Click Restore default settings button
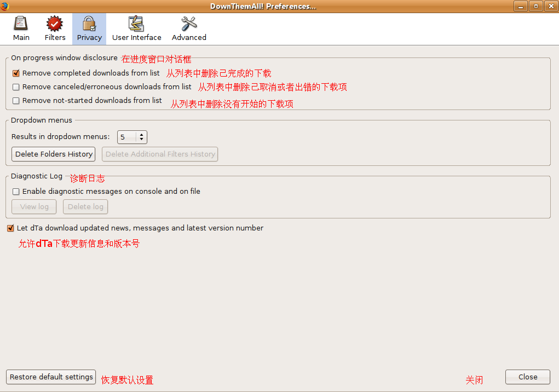Image resolution: width=559 pixels, height=392 pixels. pos(51,377)
